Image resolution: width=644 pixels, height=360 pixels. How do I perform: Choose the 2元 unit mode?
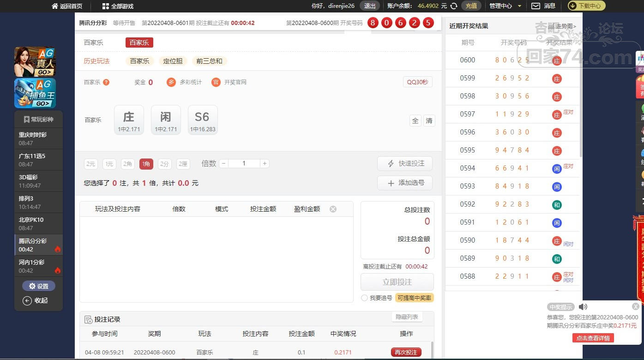tap(91, 164)
